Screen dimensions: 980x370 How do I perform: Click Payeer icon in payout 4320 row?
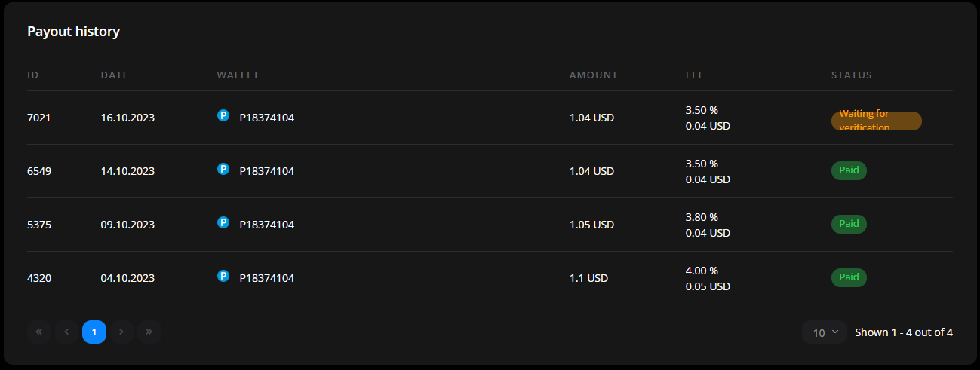click(223, 277)
